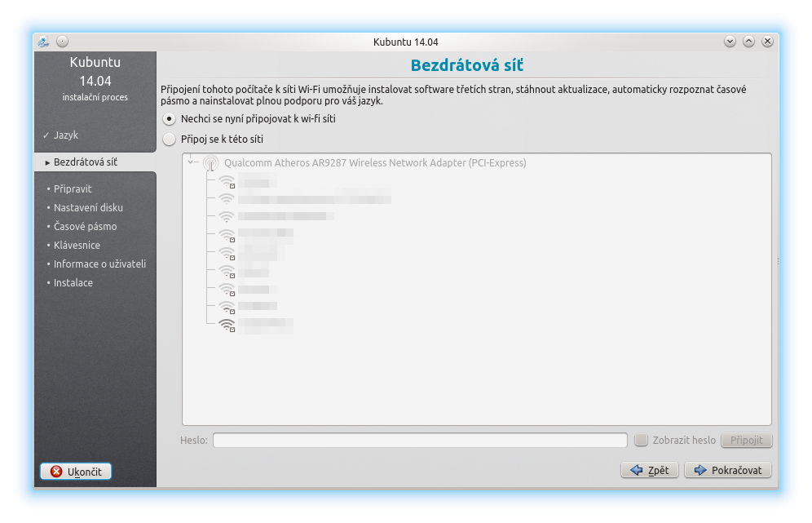Click the 'instalační proces' sidebar subtitle
Image resolution: width=812 pixels, height=523 pixels.
[95, 97]
